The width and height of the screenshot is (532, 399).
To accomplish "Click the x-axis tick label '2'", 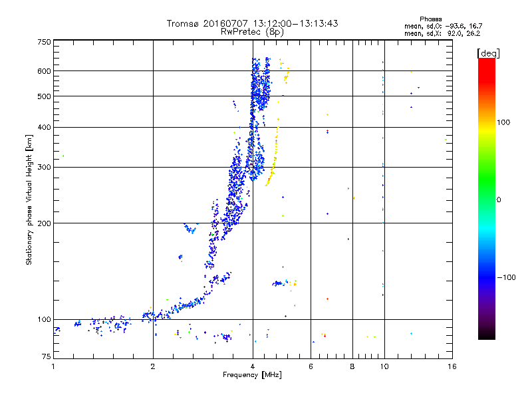I will tap(153, 366).
